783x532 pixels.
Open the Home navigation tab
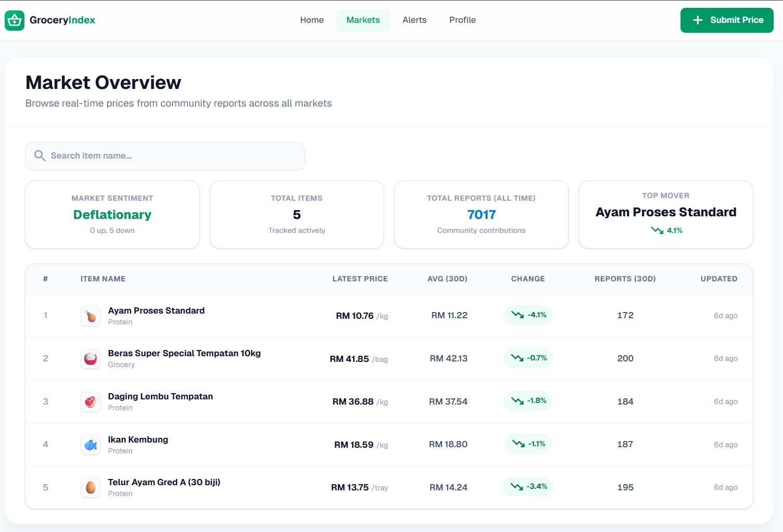point(312,20)
